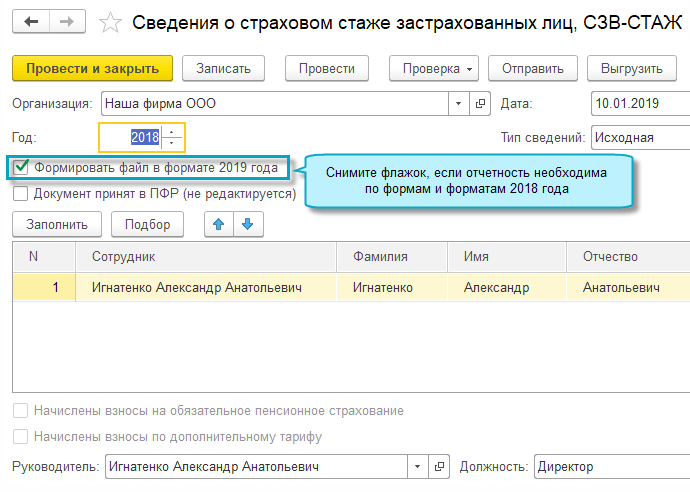The width and height of the screenshot is (690, 492).
Task: Click the Сотрудник column header
Action: click(124, 257)
